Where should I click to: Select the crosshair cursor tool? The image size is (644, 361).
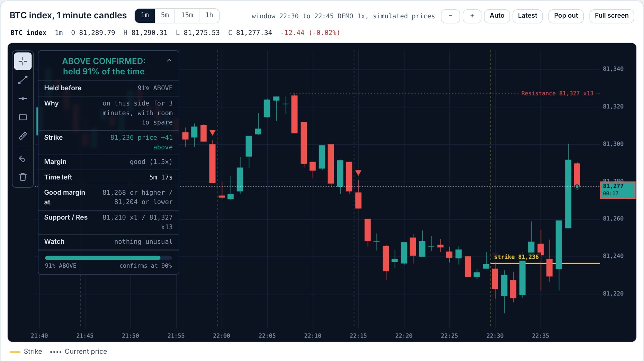click(23, 61)
